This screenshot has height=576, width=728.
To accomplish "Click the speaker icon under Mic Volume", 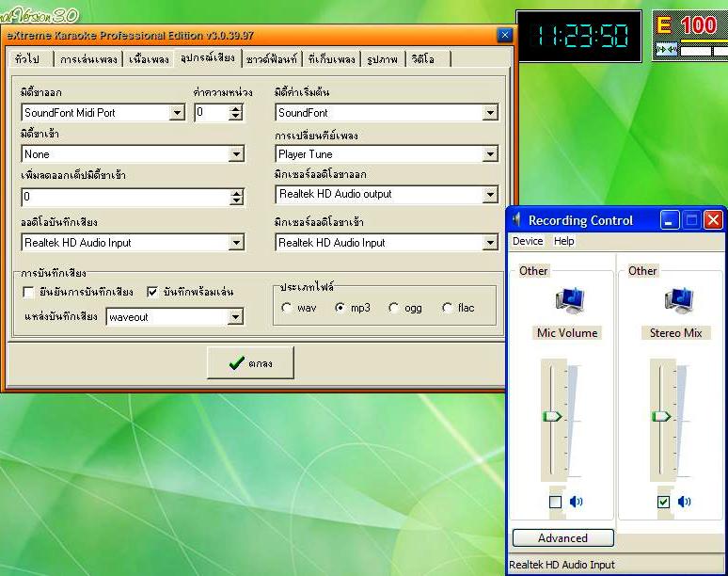I will 577,502.
